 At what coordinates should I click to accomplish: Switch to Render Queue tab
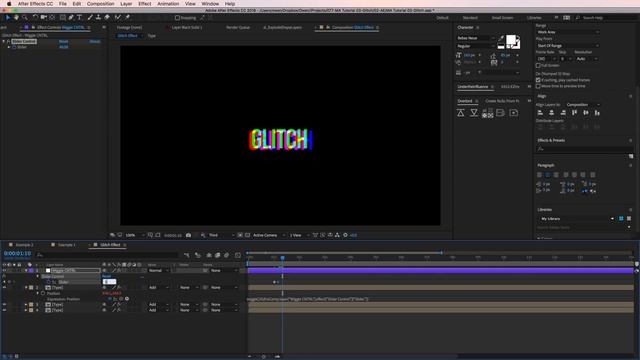coord(238,27)
